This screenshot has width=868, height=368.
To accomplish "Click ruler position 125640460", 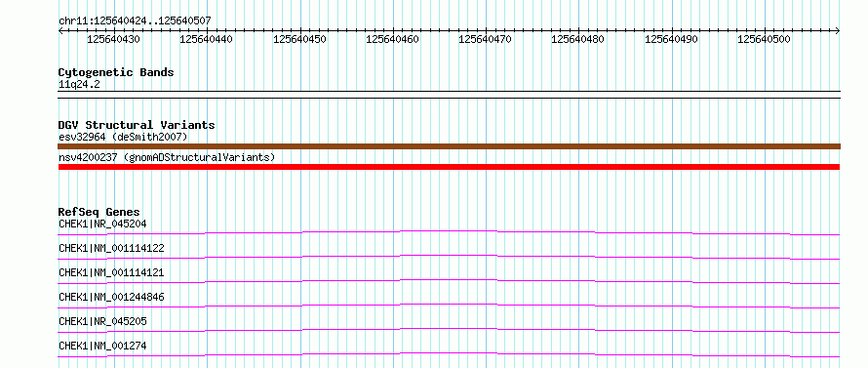I will pos(392,39).
